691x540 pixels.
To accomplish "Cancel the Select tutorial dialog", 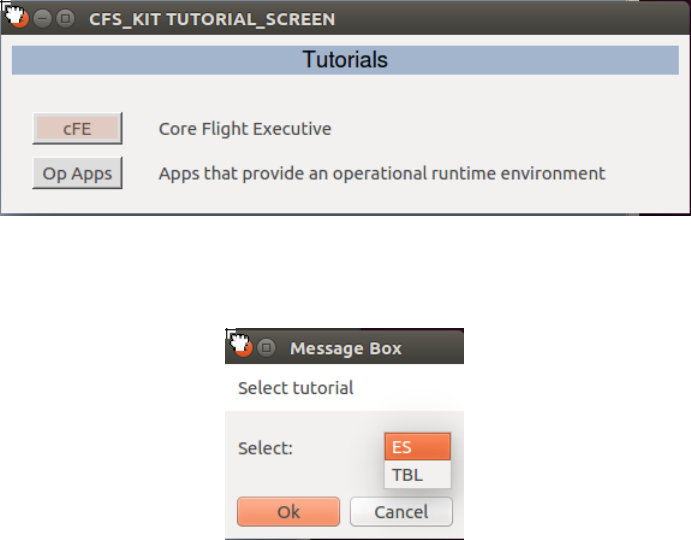I will (401, 512).
